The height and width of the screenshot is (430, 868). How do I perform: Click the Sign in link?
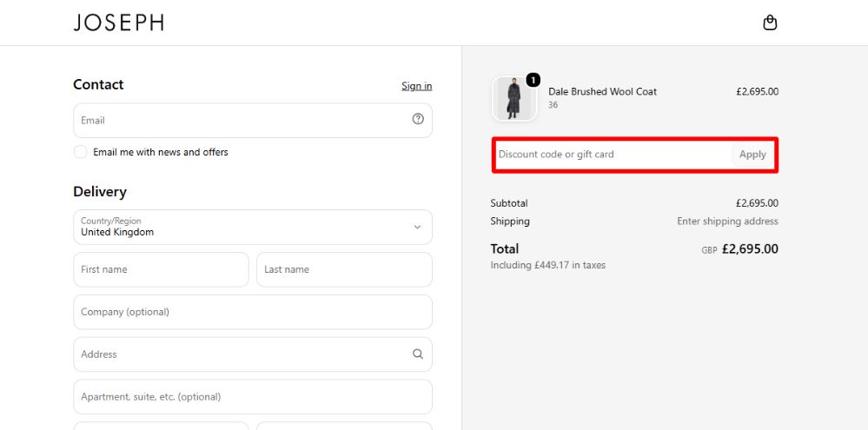tap(417, 86)
